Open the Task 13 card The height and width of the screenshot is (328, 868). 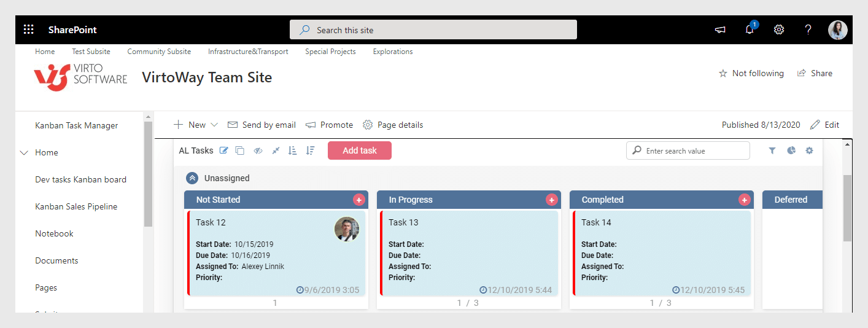click(x=469, y=254)
